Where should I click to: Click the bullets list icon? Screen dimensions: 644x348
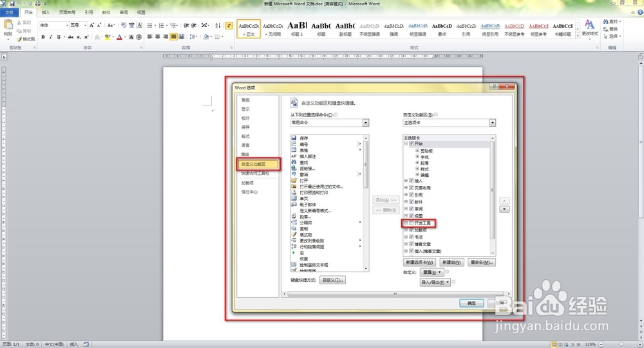[x=150, y=26]
